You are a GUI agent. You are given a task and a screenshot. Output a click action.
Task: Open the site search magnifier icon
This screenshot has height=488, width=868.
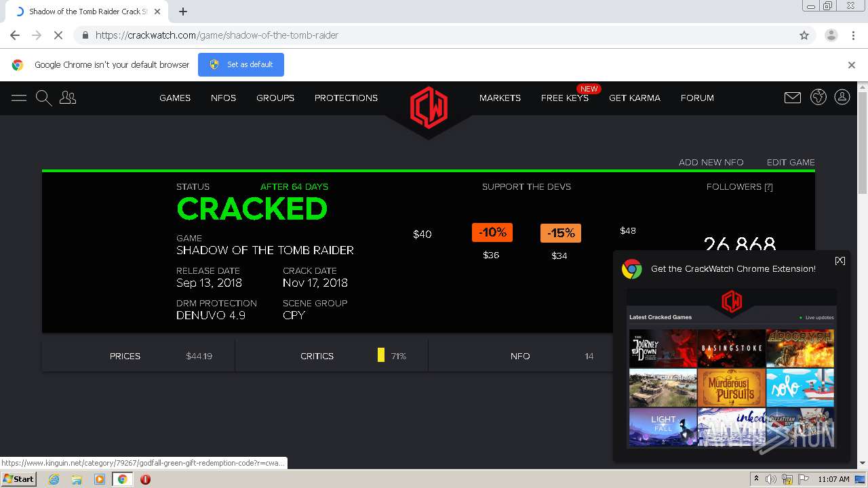43,98
